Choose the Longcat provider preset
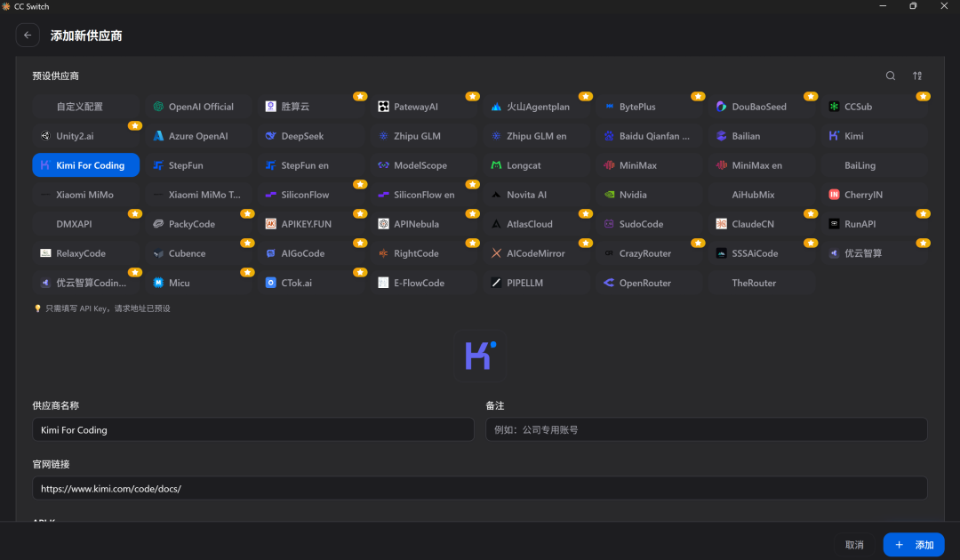The width and height of the screenshot is (960, 560). point(536,165)
